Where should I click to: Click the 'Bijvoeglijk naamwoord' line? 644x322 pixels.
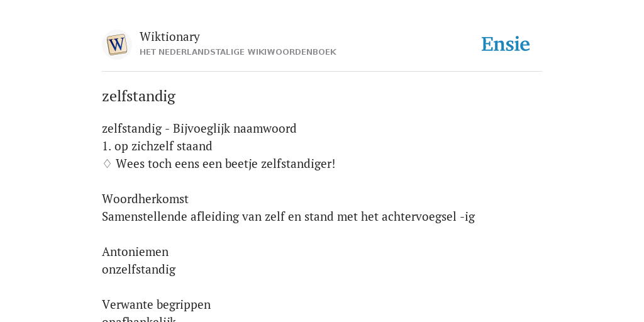[x=199, y=128]
